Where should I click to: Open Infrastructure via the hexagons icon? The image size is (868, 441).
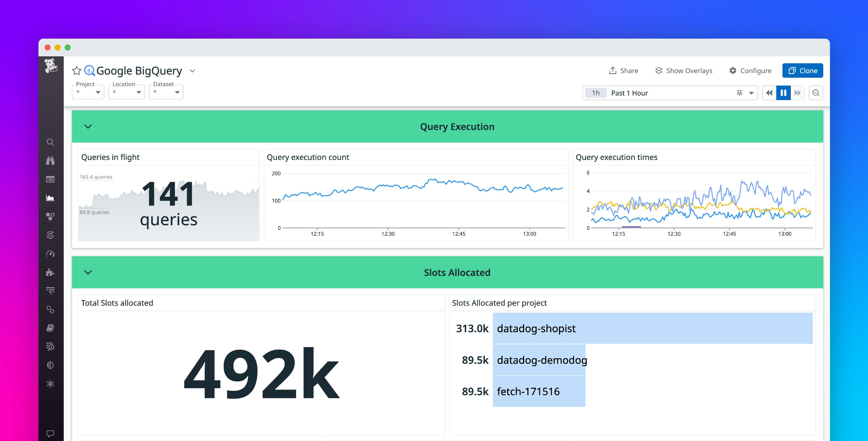(x=50, y=216)
